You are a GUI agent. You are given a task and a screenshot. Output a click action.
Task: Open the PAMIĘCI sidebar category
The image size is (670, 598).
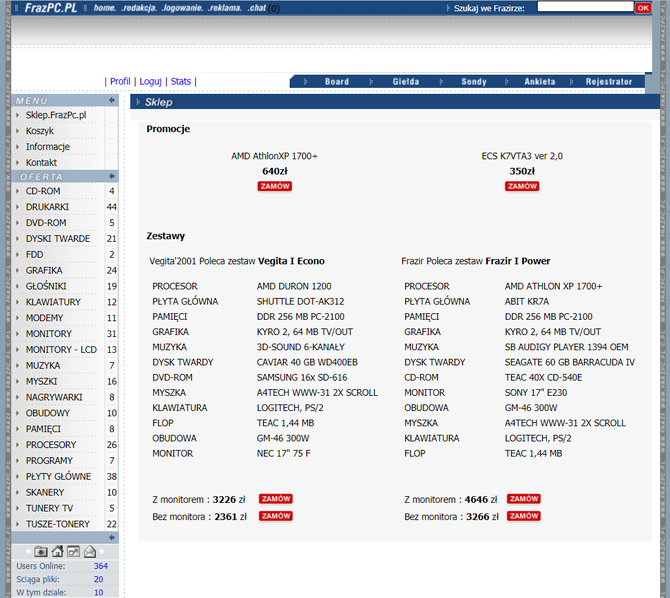point(43,428)
